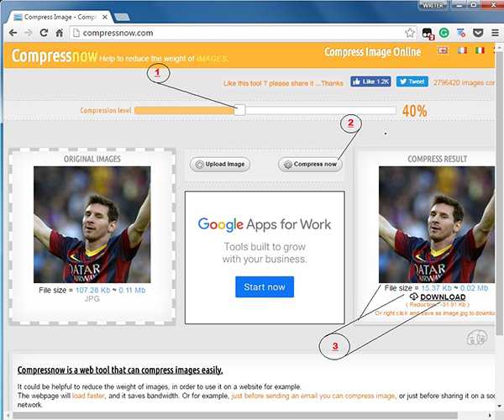Close the Compress Image browser tab

(x=105, y=17)
